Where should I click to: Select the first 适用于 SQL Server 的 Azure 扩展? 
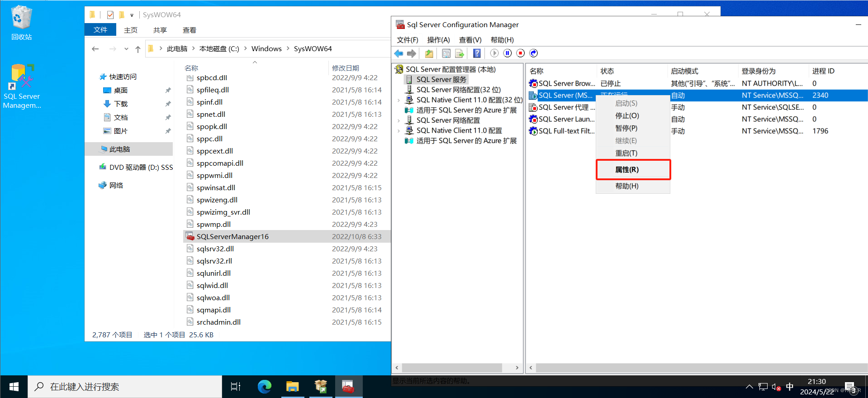(466, 110)
